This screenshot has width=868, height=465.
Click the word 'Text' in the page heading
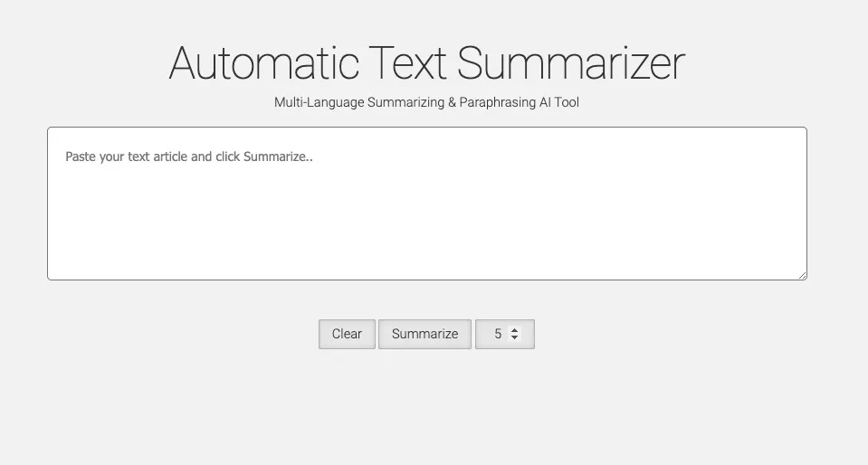406,63
